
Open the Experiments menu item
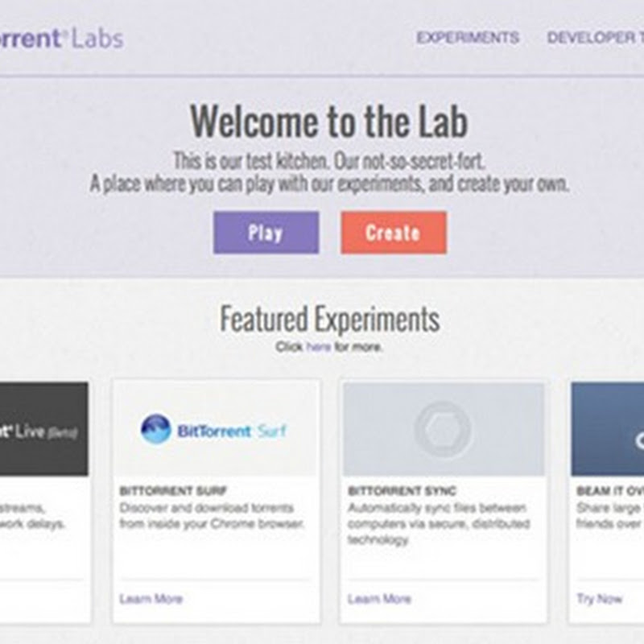pyautogui.click(x=468, y=38)
